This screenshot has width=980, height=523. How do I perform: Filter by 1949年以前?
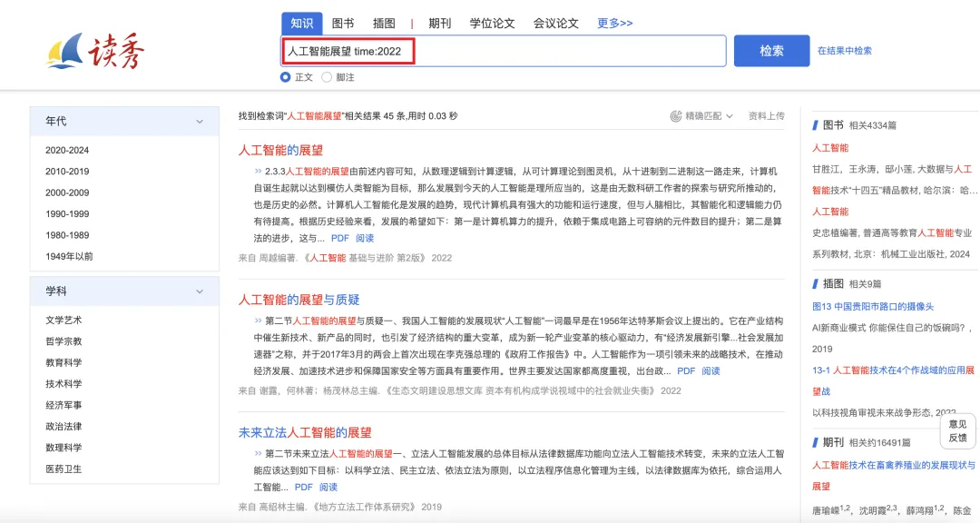tap(69, 256)
